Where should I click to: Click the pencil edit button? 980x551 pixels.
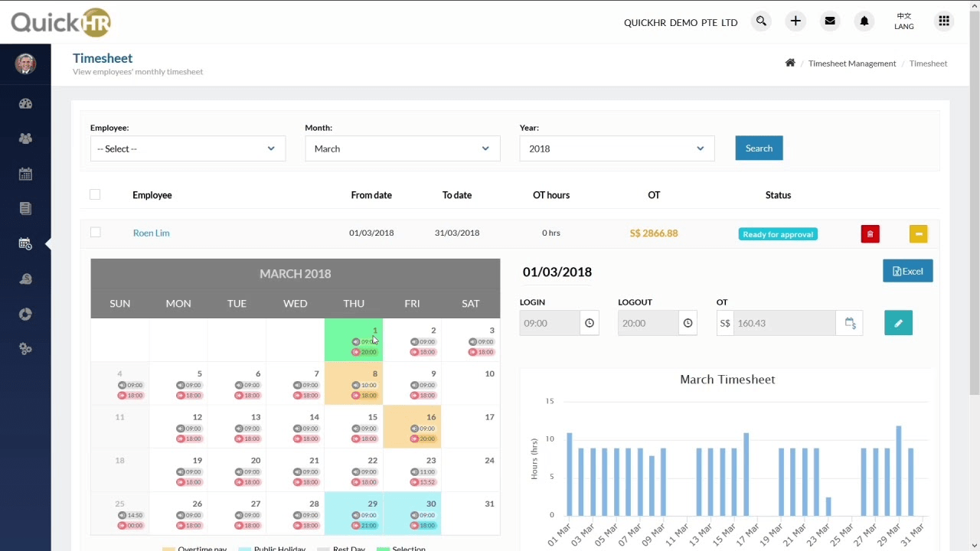[x=898, y=323]
